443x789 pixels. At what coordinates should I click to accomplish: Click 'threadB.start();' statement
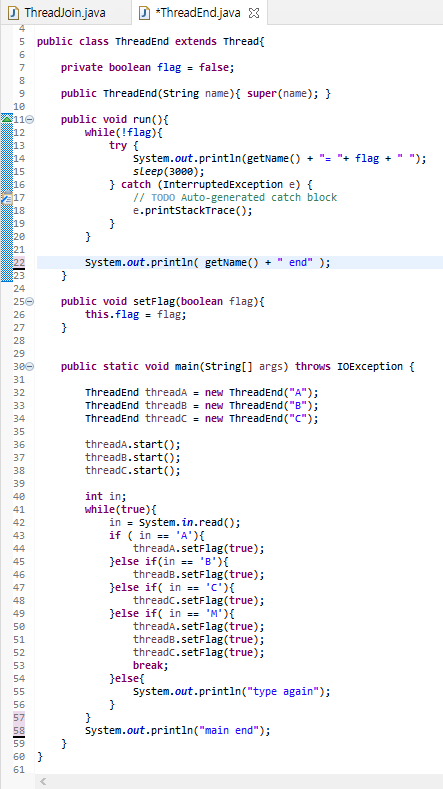pyautogui.click(x=132, y=458)
